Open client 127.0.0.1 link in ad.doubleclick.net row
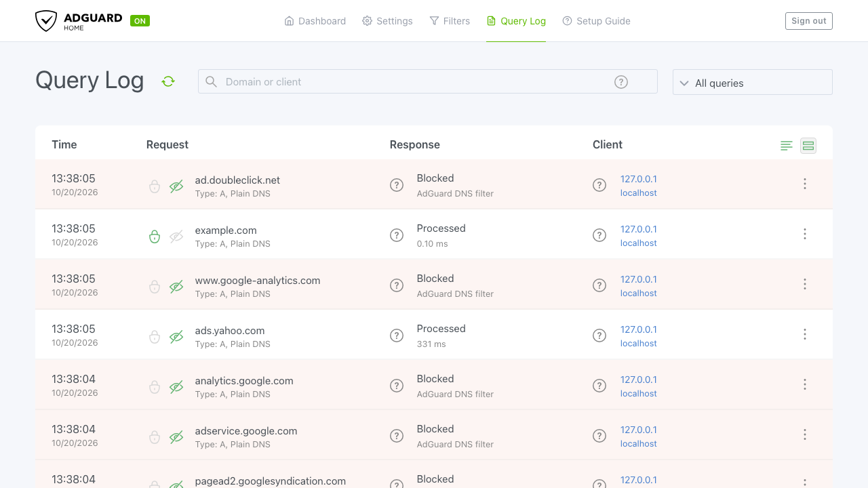Image resolution: width=868 pixels, height=488 pixels. 639,179
